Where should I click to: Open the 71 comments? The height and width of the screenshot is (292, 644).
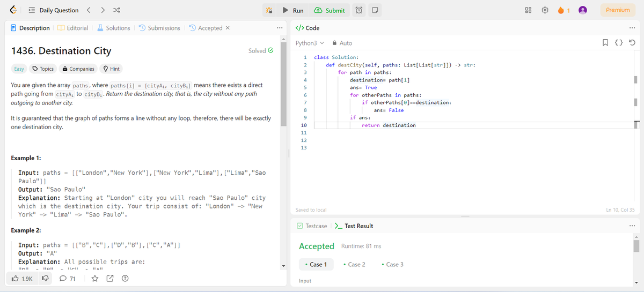[x=67, y=279]
